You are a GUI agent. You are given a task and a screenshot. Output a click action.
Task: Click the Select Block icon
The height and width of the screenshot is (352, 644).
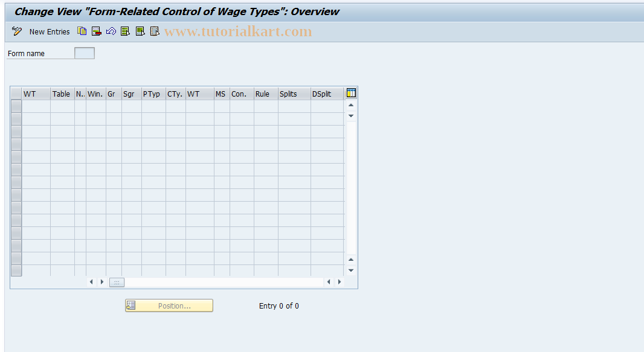[140, 31]
